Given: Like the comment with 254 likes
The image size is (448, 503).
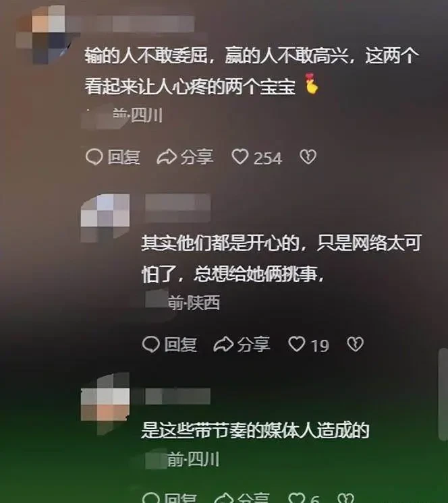Looking at the screenshot, I should click(240, 157).
